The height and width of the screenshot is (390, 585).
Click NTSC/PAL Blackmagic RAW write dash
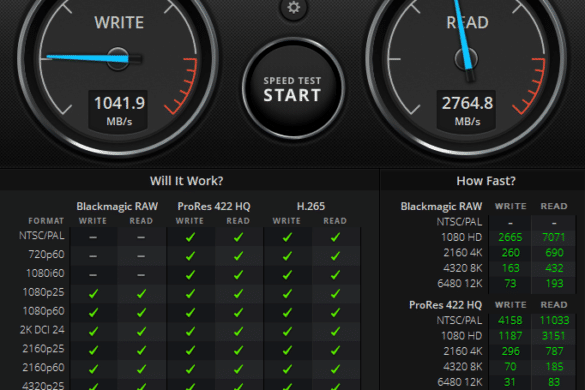point(93,237)
